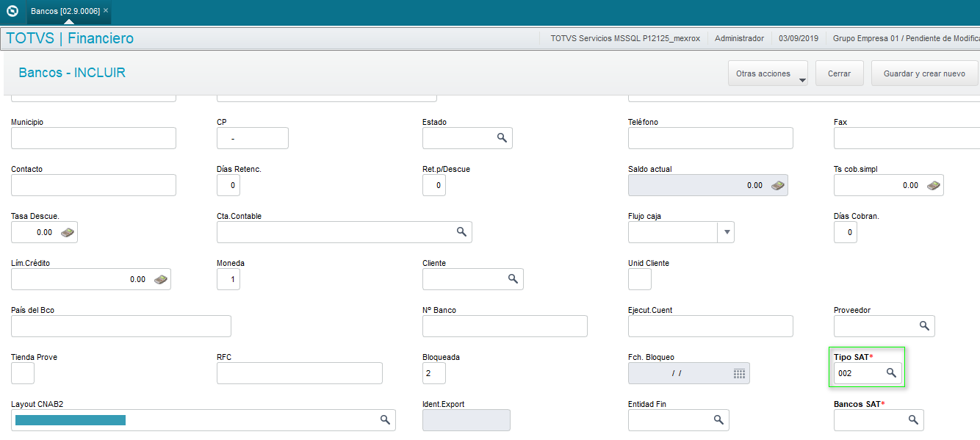Click the Contacto input field
Viewport: 980px width, 440px height.
pyautogui.click(x=93, y=185)
